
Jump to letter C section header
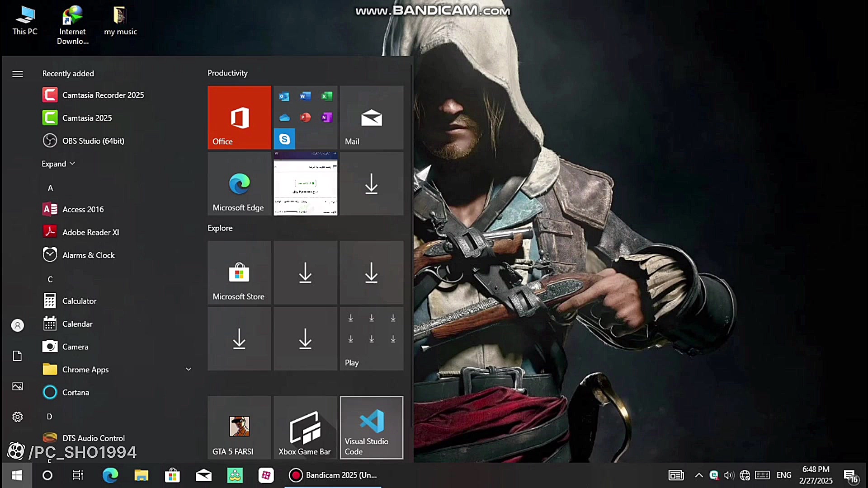coord(50,279)
